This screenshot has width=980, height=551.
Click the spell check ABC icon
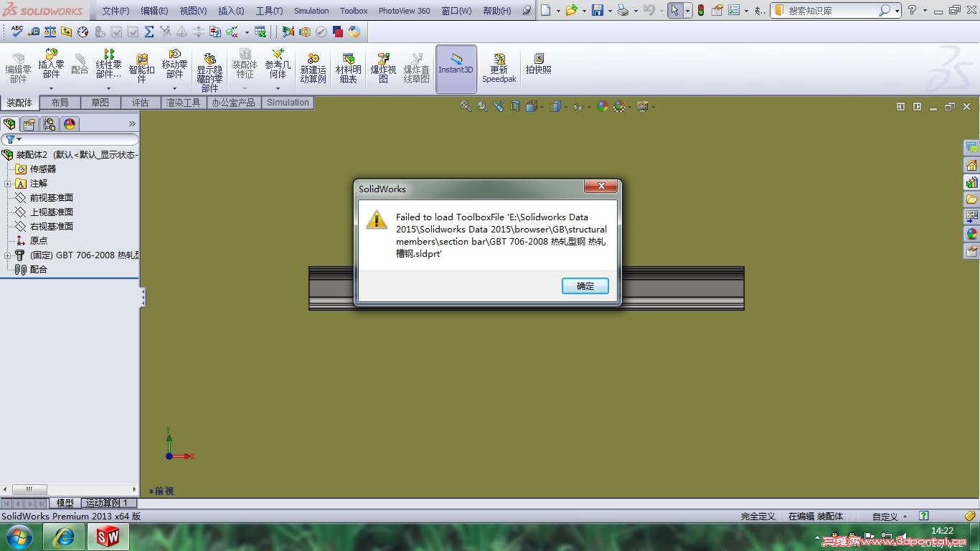pyautogui.click(x=17, y=32)
